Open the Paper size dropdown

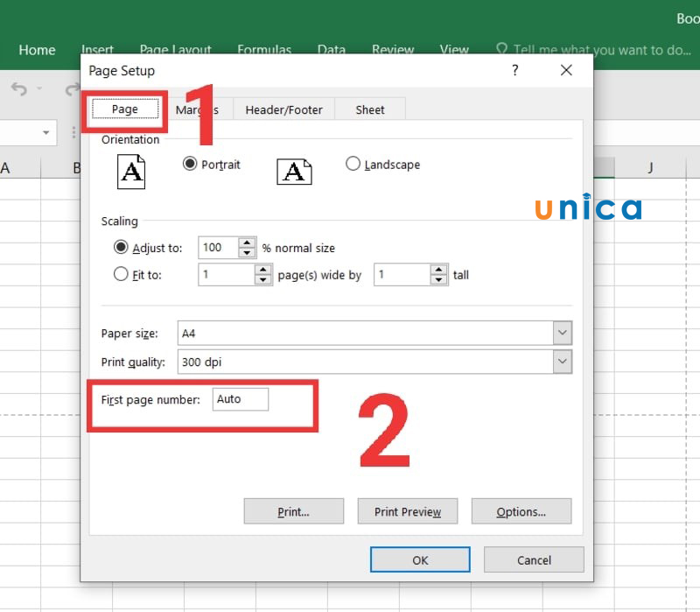coord(562,333)
